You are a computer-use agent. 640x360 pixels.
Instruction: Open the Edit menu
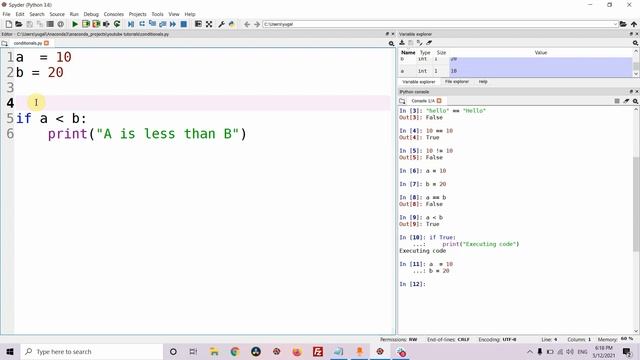20,14
